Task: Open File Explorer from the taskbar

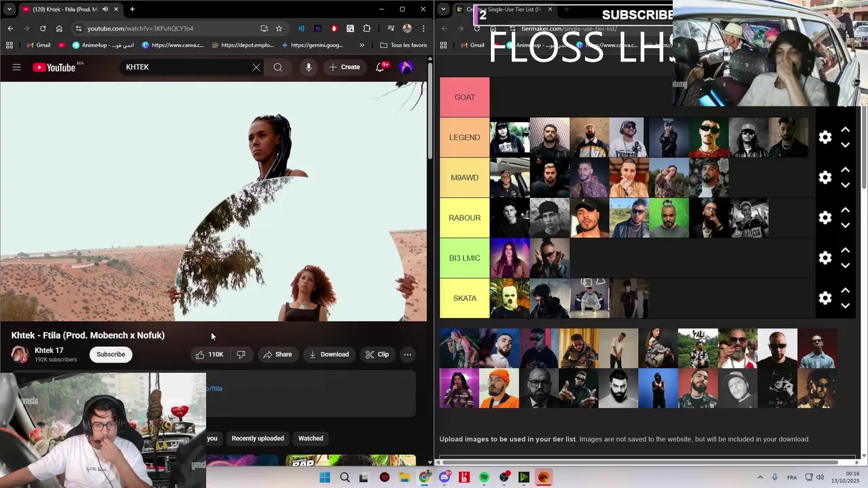Action: click(405, 477)
